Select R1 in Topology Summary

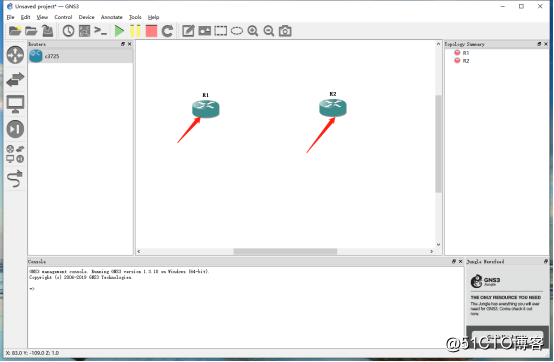tap(466, 53)
